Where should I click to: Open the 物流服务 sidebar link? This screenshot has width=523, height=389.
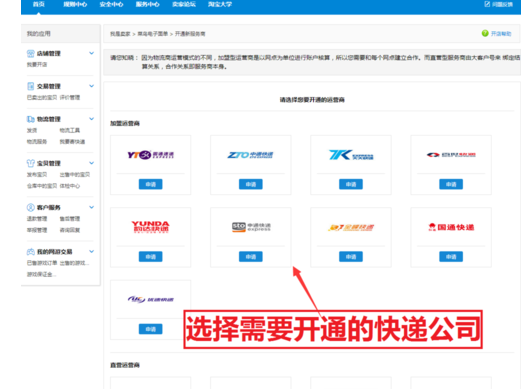tap(37, 142)
